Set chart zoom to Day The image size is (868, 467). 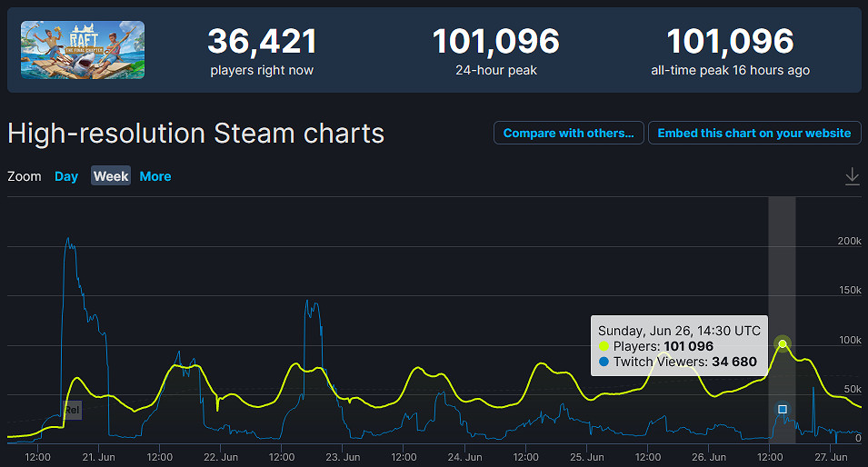point(66,176)
